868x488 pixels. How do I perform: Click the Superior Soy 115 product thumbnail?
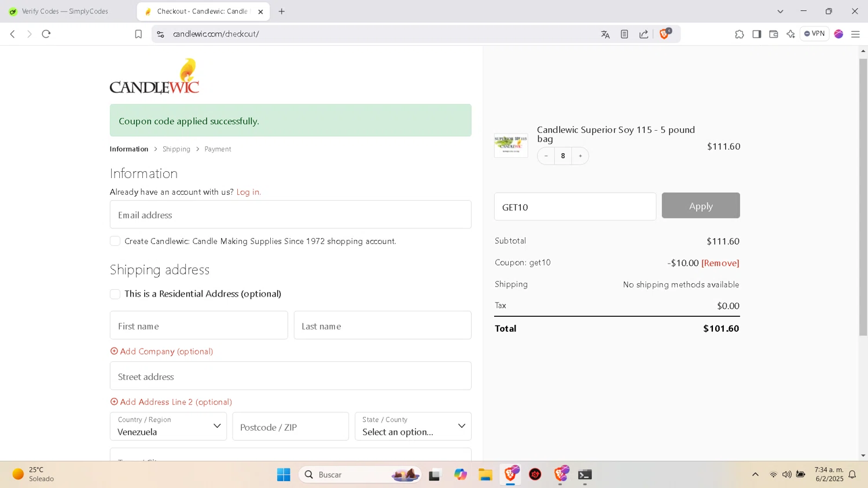pos(511,146)
